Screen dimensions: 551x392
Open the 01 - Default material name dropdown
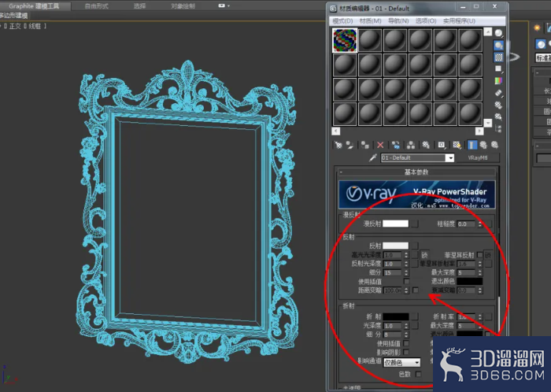pos(450,157)
